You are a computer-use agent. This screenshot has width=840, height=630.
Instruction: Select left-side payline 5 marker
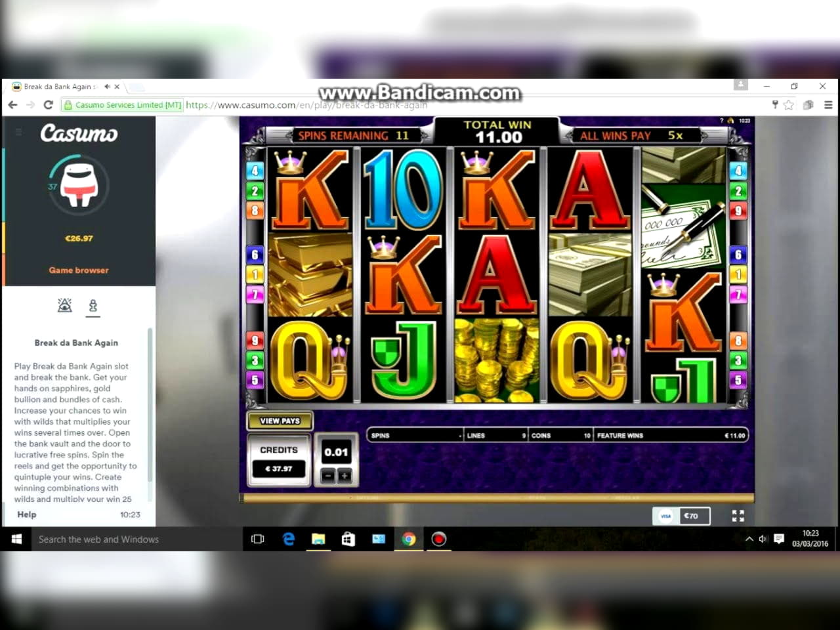pyautogui.click(x=255, y=381)
